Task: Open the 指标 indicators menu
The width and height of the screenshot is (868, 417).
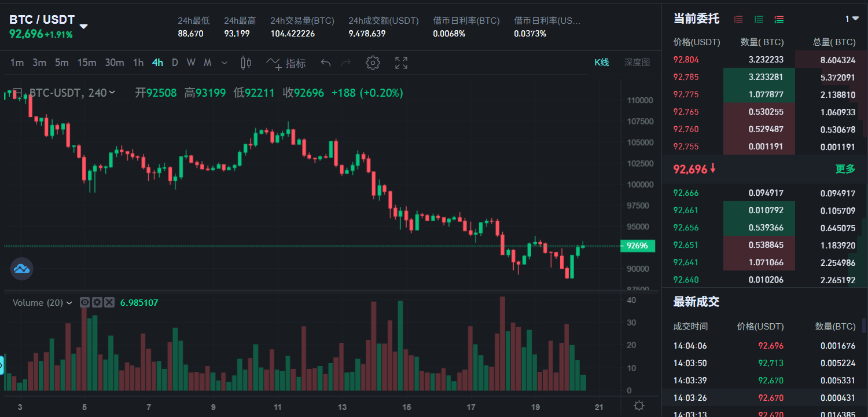Action: tap(286, 63)
